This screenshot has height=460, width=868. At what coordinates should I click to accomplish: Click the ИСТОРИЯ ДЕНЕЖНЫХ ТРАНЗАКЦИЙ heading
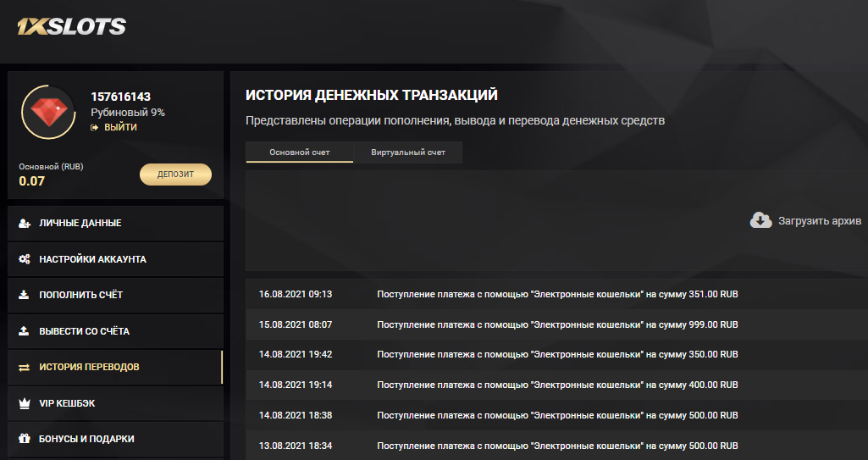pos(372,95)
